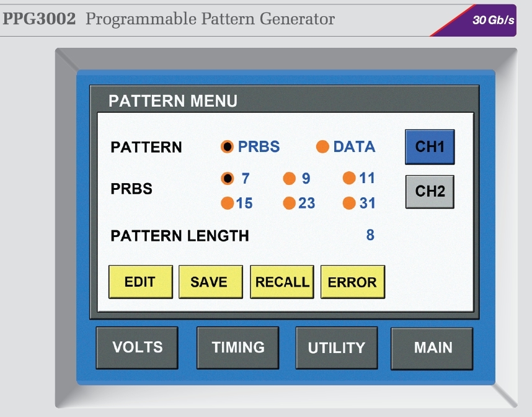Choose PRBS 15 option
Screen dimensions: 532x417
click(x=228, y=204)
